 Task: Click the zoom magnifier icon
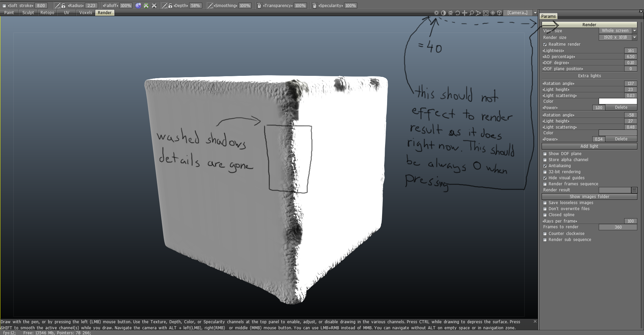point(472,13)
